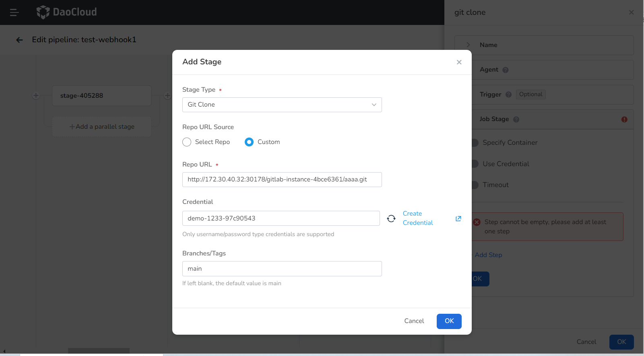
Task: Close the Add Stage dialog
Action: [x=459, y=62]
